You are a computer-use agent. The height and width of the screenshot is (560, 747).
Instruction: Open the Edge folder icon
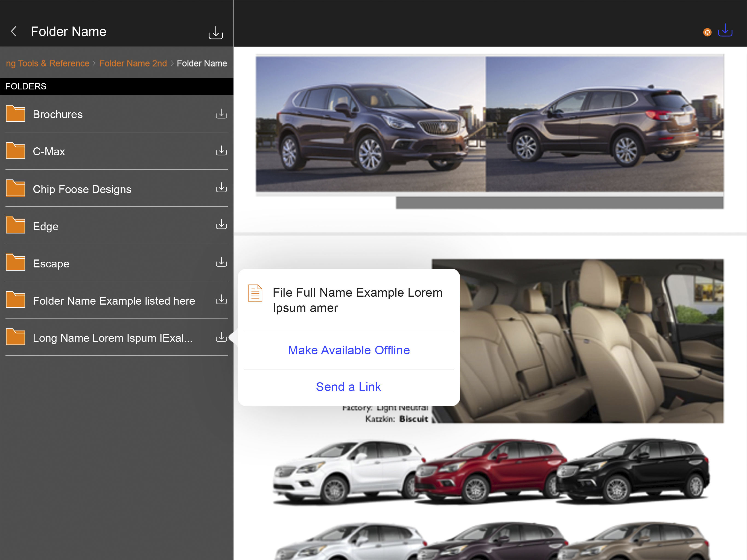[15, 225]
